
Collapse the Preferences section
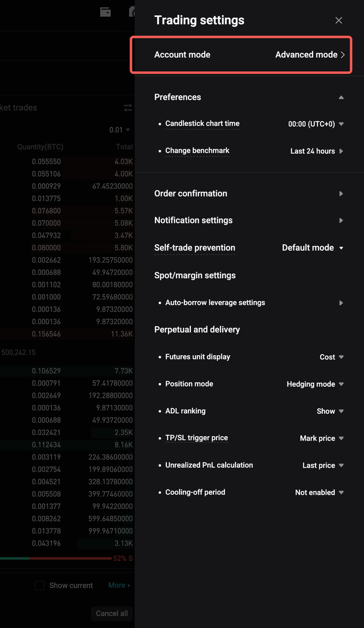tap(341, 97)
